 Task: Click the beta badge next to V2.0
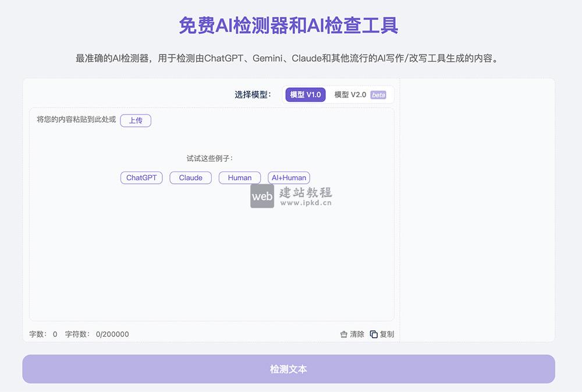tap(378, 94)
